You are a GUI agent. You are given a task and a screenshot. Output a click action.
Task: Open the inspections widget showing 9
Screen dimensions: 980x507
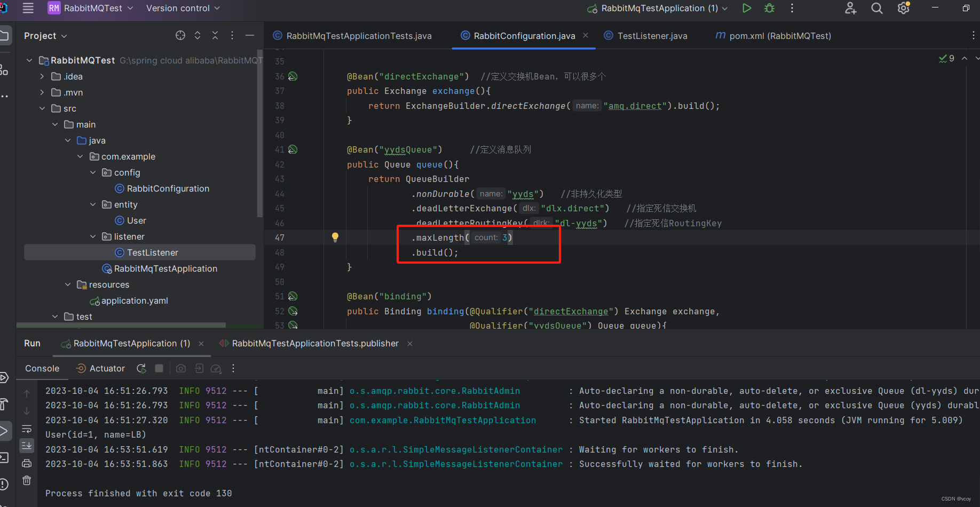947,58
